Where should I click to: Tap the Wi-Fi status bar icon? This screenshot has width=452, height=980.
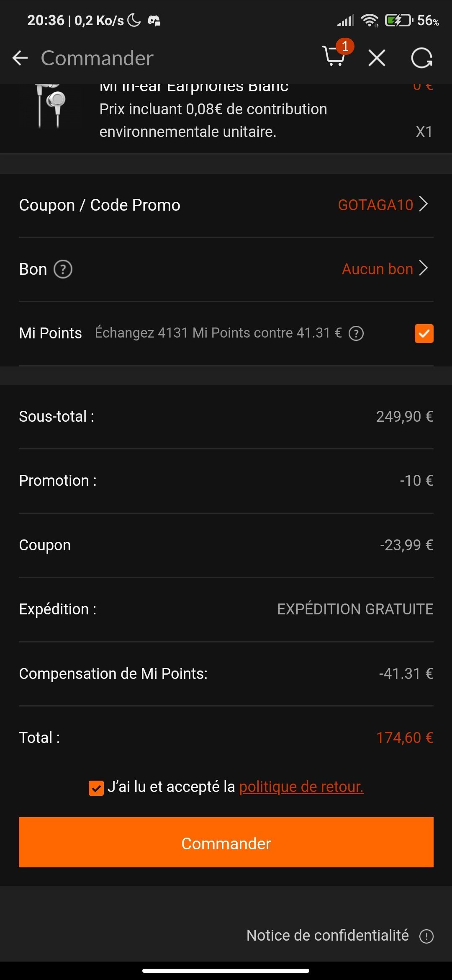(x=369, y=20)
